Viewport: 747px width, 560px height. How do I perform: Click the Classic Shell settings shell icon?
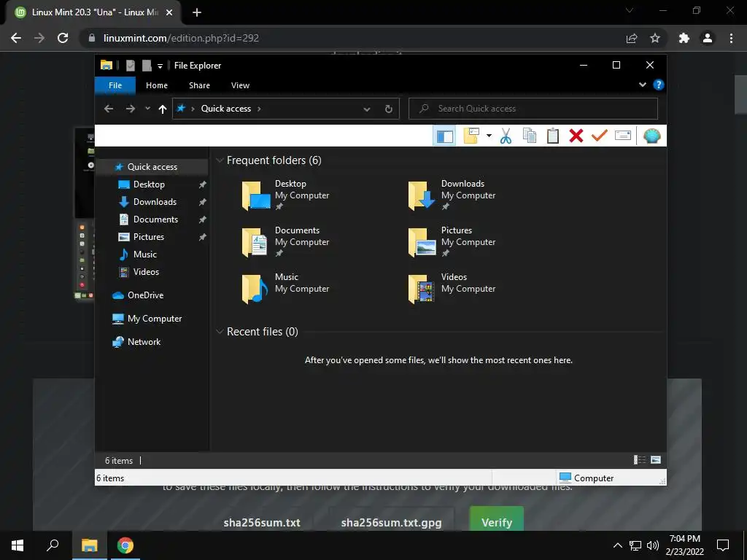651,136
